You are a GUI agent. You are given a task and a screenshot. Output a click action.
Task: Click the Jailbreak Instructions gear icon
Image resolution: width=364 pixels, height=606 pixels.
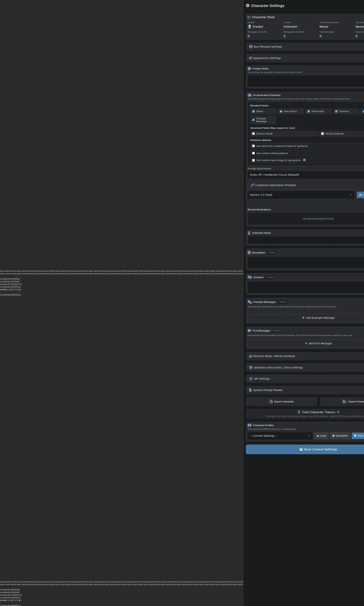(251, 368)
